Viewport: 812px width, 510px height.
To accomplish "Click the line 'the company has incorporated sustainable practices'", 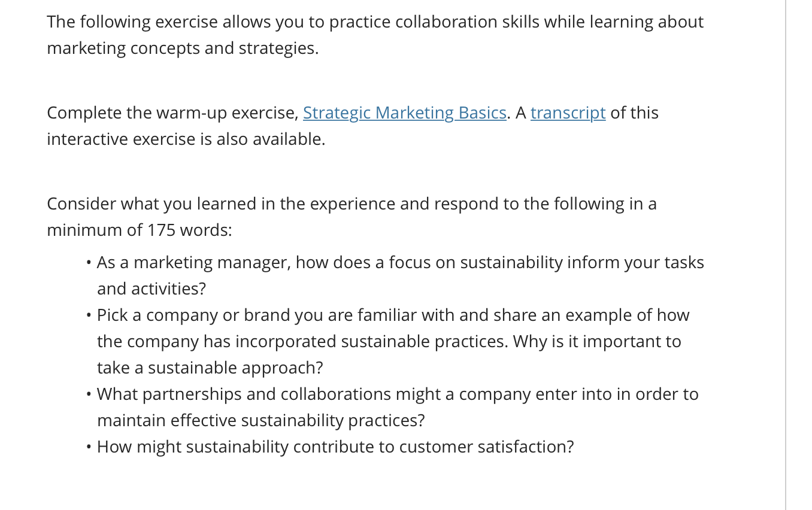I will [389, 342].
